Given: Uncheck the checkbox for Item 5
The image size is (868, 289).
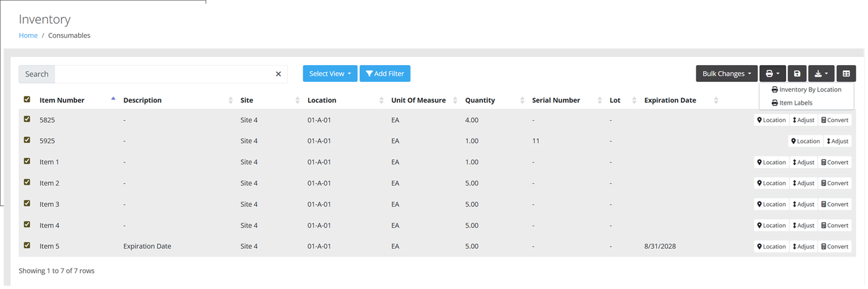Looking at the screenshot, I should pos(27,246).
